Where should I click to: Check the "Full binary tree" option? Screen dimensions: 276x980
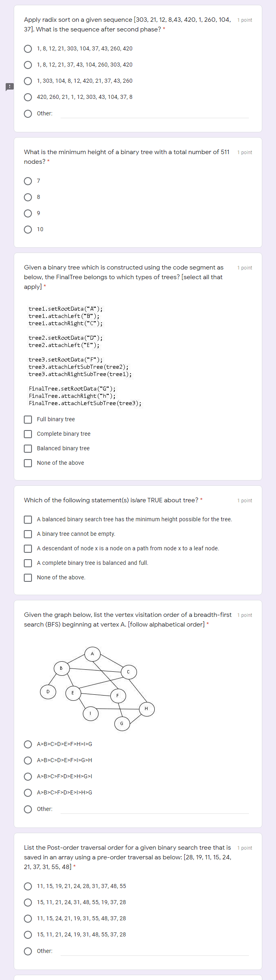point(28,419)
